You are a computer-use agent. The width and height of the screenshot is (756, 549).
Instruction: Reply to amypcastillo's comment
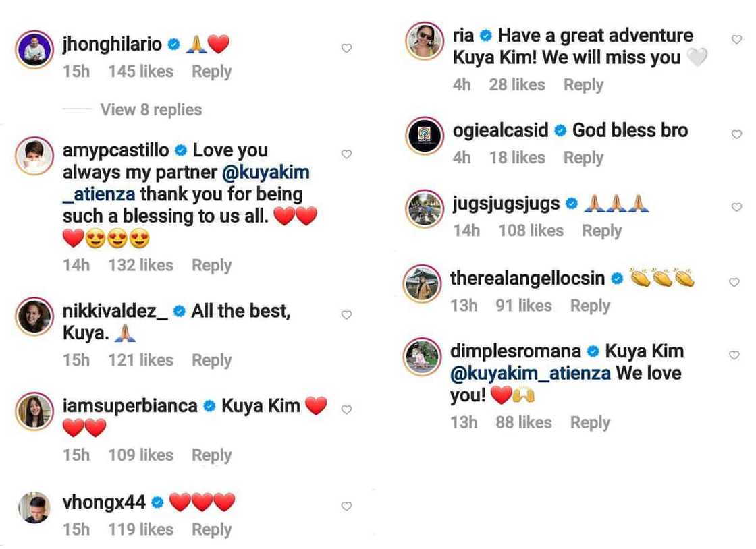click(x=212, y=265)
